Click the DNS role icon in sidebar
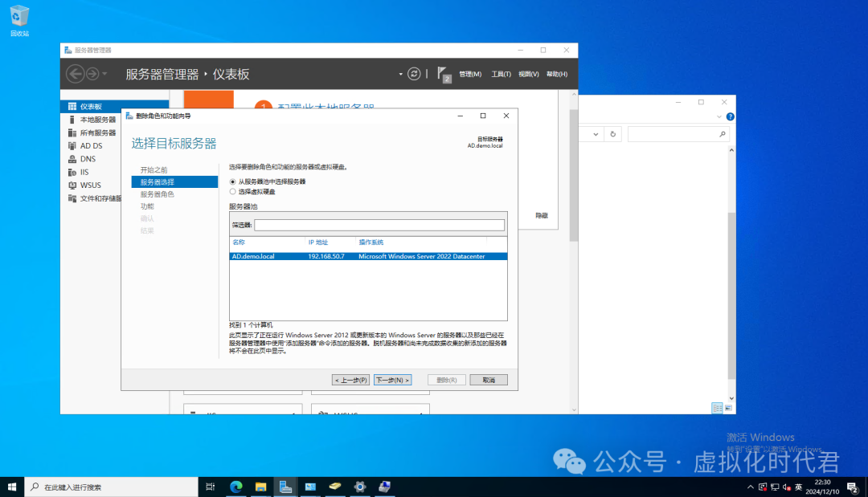868x497 pixels. coord(72,159)
